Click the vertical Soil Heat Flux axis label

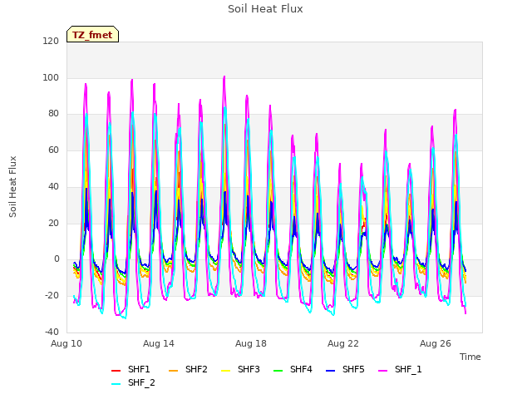coord(12,186)
